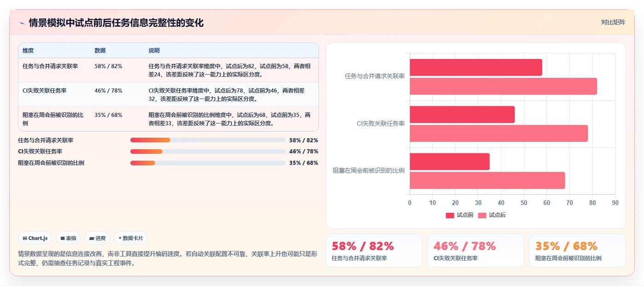Click the 试点后 bar for 任务与合并请求关联率
Screen dimensions: 644x286
click(503, 86)
